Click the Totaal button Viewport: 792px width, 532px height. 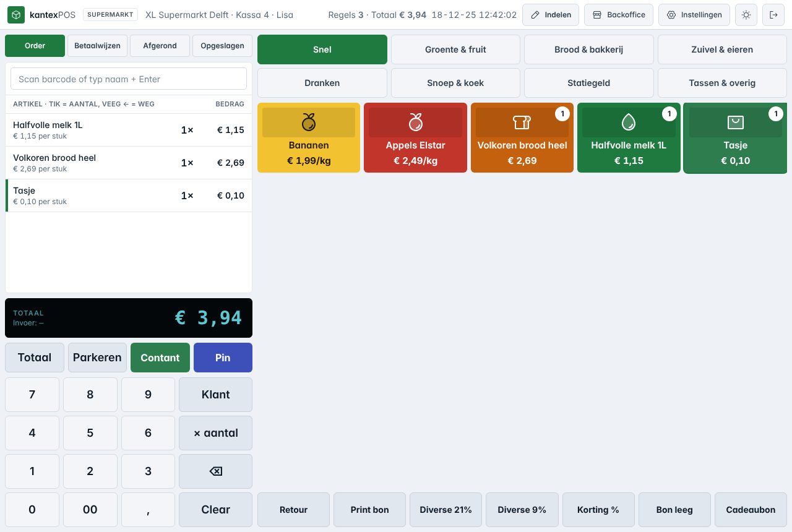point(35,358)
